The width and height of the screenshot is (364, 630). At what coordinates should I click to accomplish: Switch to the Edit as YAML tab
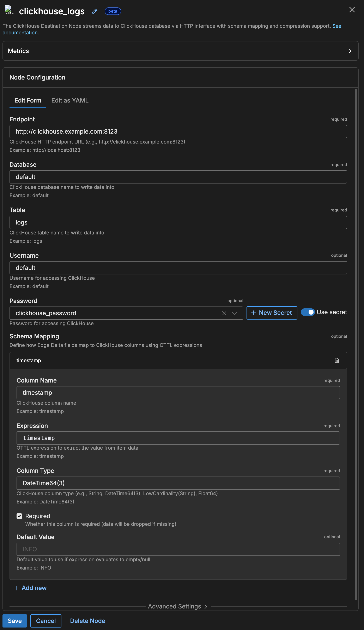pyautogui.click(x=70, y=100)
